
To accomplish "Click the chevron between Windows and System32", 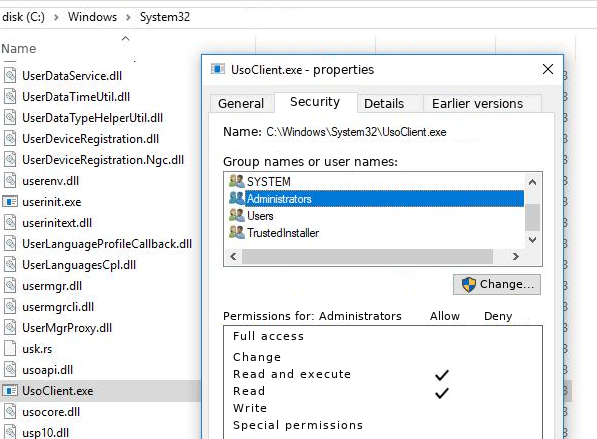I will [128, 17].
